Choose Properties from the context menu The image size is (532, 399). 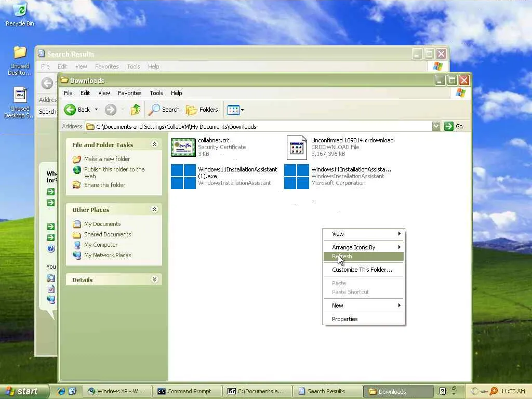coord(364,319)
